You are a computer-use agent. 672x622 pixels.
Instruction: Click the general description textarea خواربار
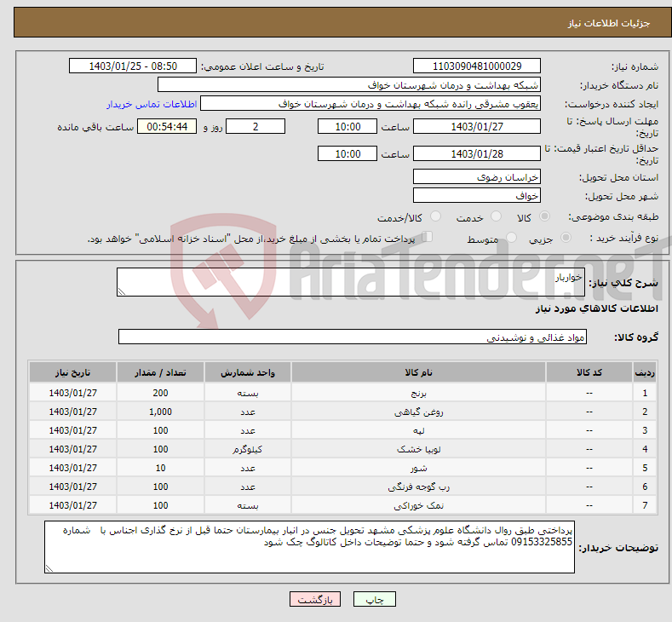pyautogui.click(x=351, y=282)
